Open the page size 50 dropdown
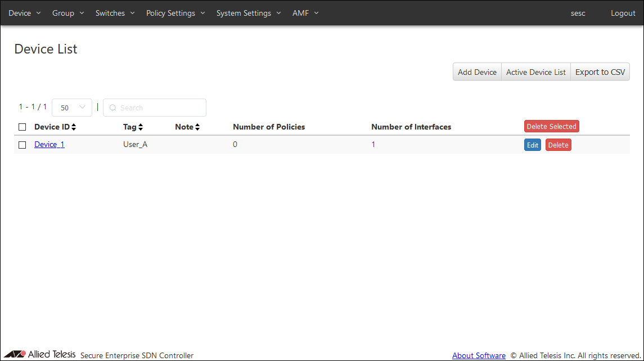Viewport: 644px width, 361px height. (72, 108)
